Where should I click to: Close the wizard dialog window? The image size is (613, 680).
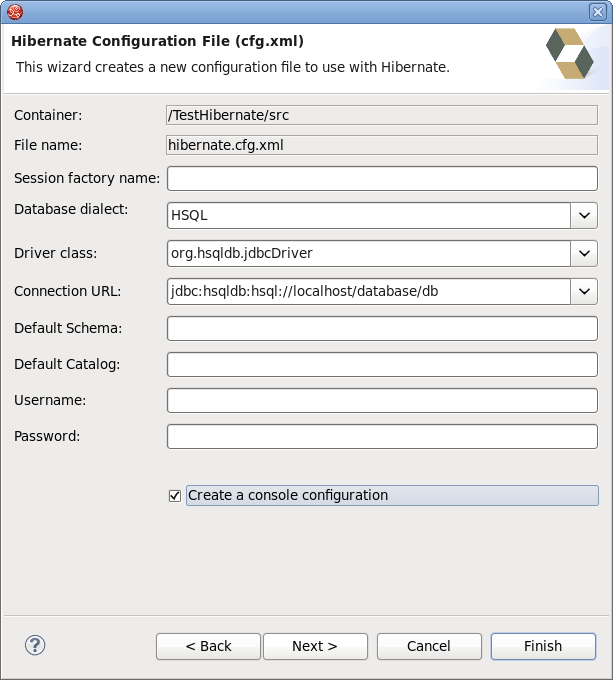point(598,12)
